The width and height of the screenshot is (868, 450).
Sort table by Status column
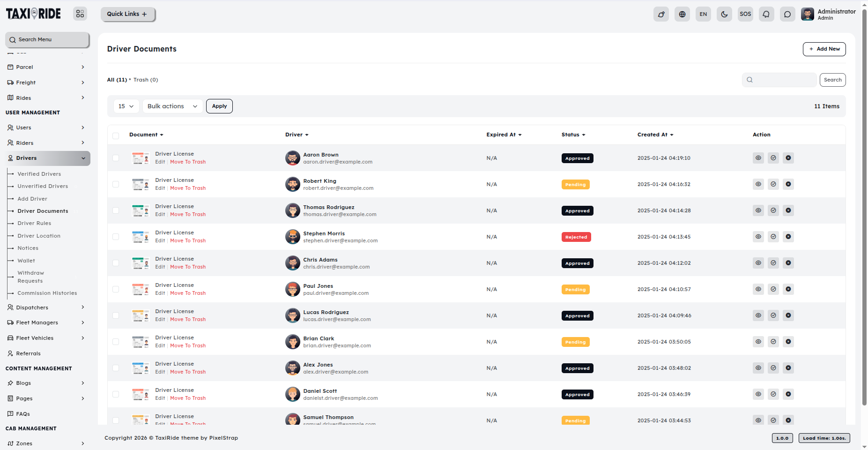(x=573, y=135)
